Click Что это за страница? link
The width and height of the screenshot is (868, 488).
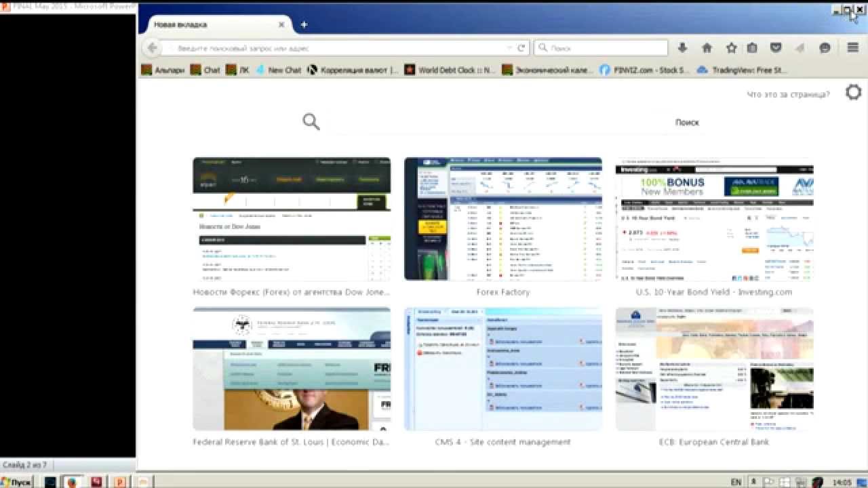tap(788, 94)
